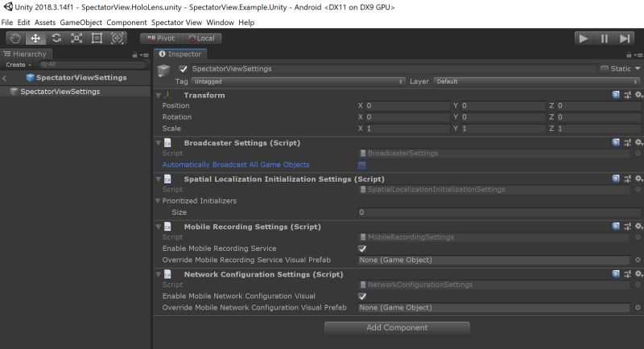The width and height of the screenshot is (644, 349).
Task: Go back from prefab hierarchy arrow
Action: point(5,78)
